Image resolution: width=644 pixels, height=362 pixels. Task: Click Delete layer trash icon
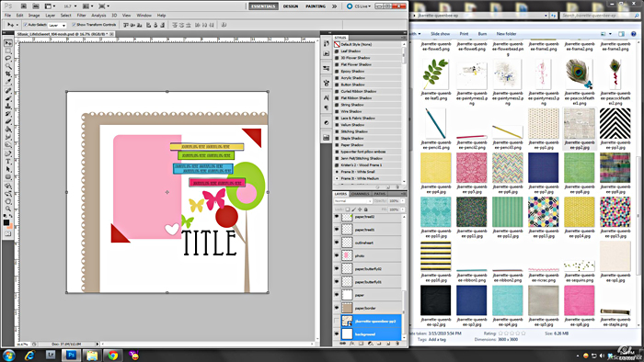pos(397,344)
